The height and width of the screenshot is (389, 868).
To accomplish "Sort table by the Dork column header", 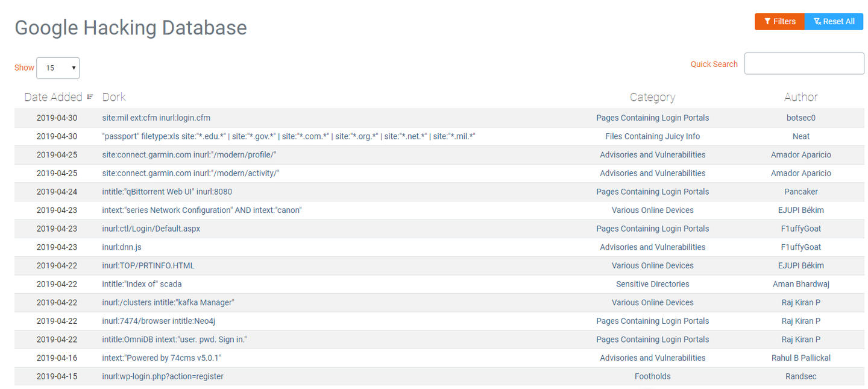I will pos(114,97).
